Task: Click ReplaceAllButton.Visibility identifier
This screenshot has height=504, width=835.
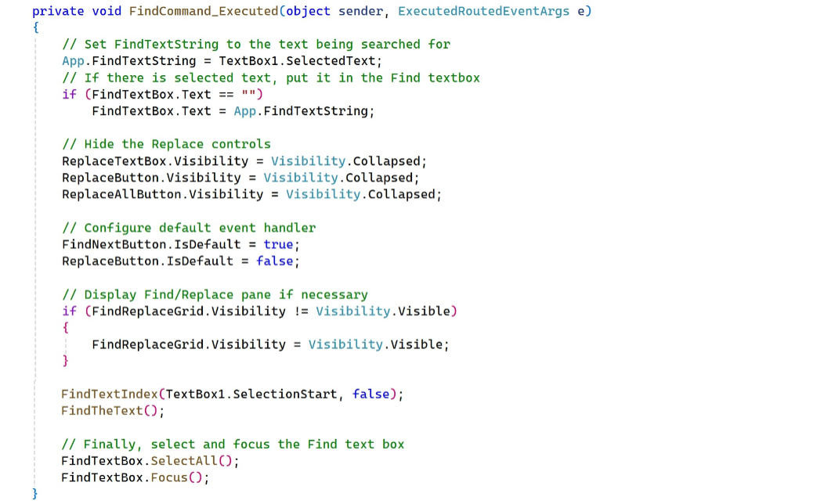Action: [162, 194]
